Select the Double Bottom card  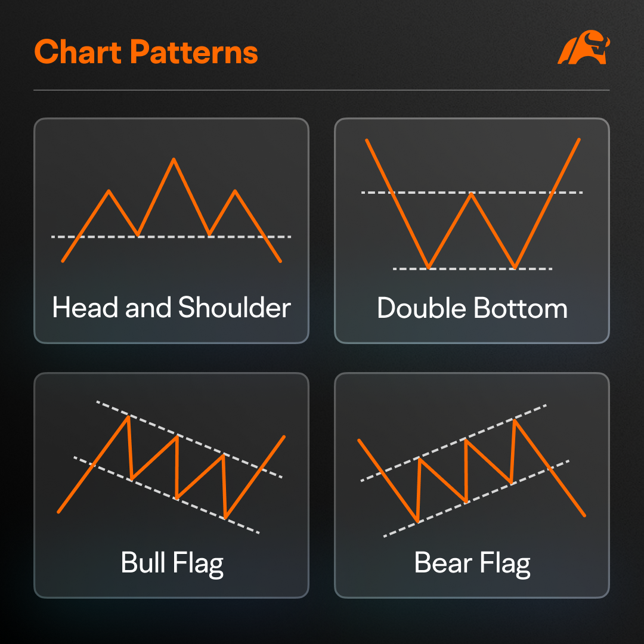click(472, 231)
